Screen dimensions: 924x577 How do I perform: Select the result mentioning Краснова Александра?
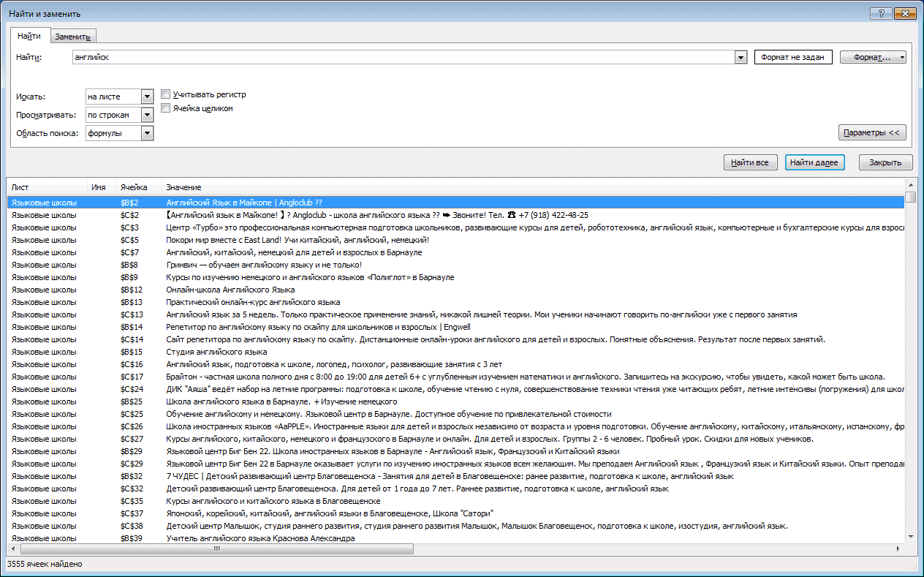point(455,538)
